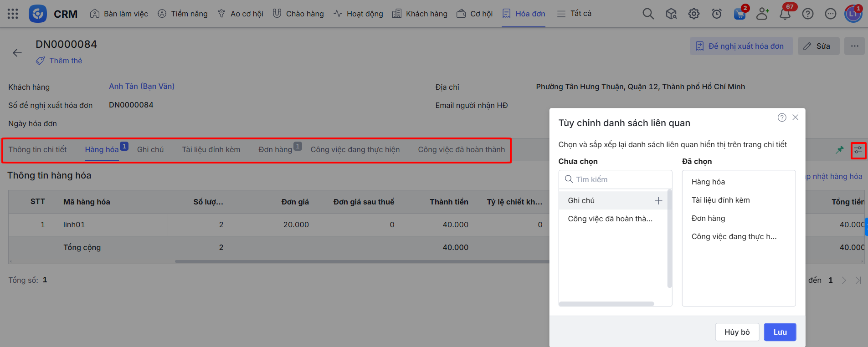Click the Anh Tân (Bạn Văn) customer link

142,86
